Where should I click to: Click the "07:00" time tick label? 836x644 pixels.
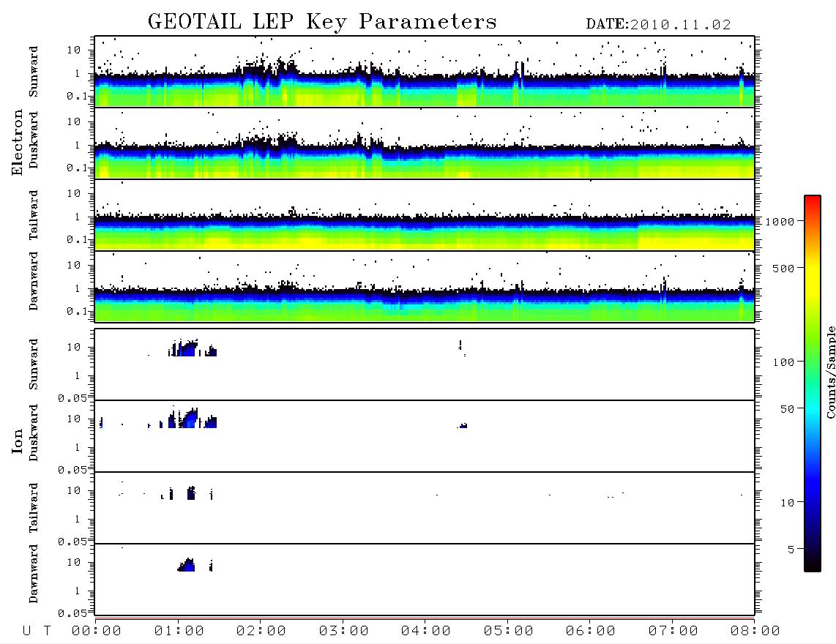point(673,632)
